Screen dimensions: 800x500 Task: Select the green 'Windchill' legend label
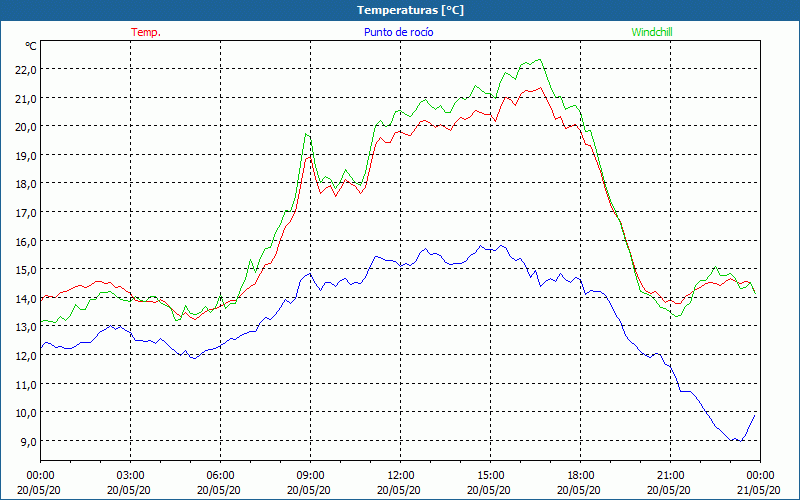pos(652,32)
